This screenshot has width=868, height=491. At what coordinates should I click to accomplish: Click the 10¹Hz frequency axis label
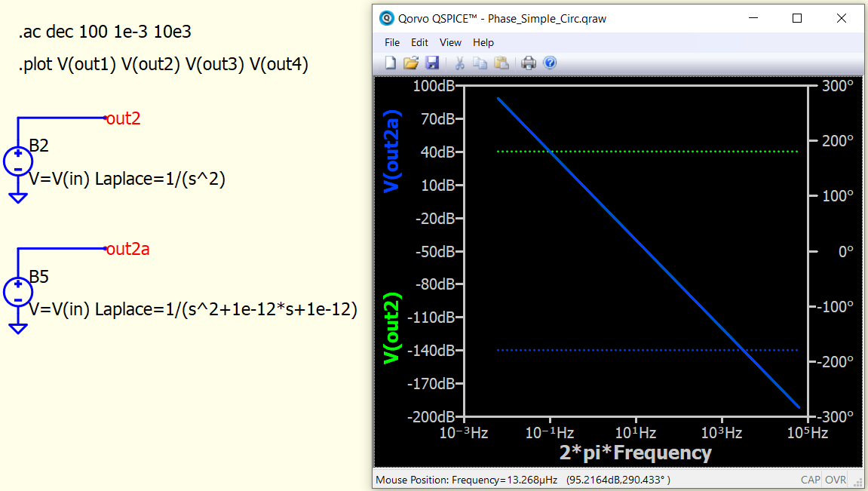point(636,433)
